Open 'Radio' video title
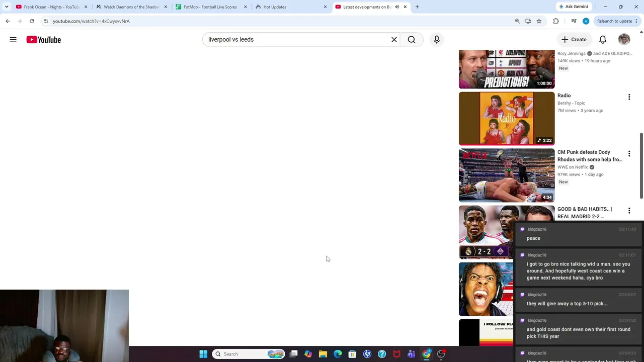 [564, 96]
